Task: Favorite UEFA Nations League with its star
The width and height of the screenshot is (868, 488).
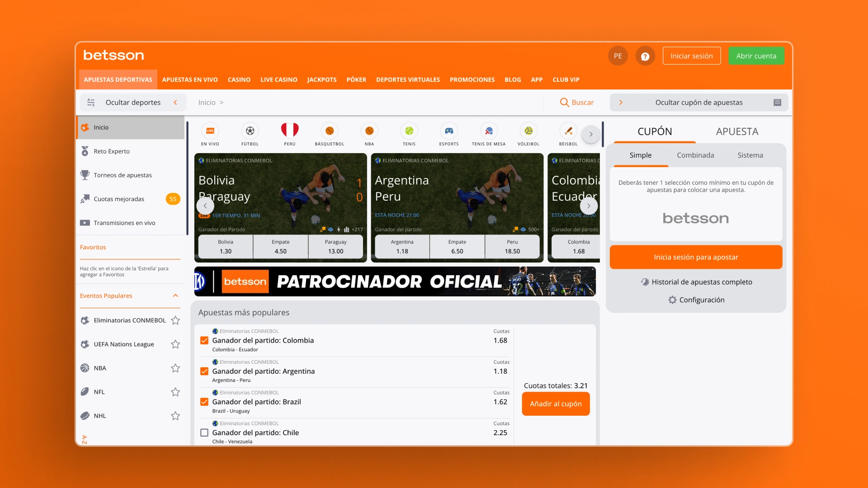Action: coord(175,344)
